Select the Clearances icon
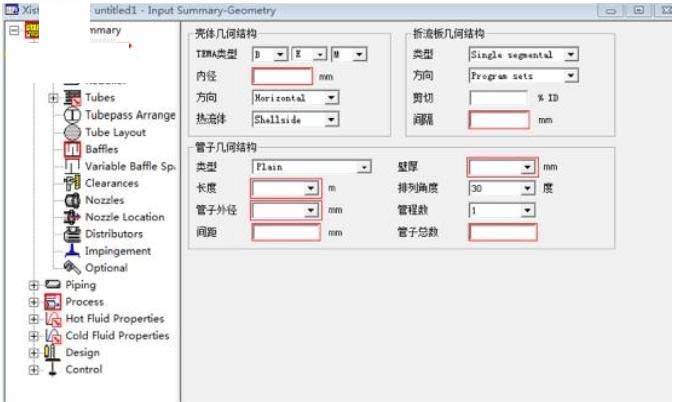The width and height of the screenshot is (679, 402). [72, 183]
